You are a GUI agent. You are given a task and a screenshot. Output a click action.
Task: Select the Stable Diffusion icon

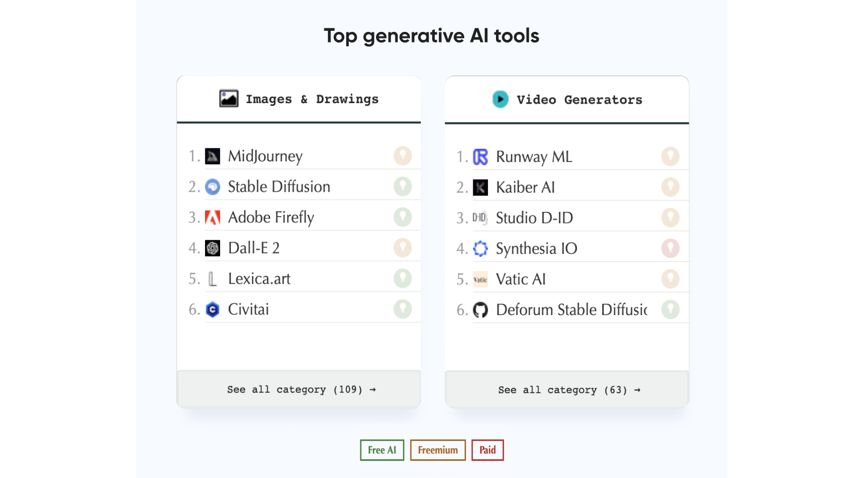(x=213, y=187)
